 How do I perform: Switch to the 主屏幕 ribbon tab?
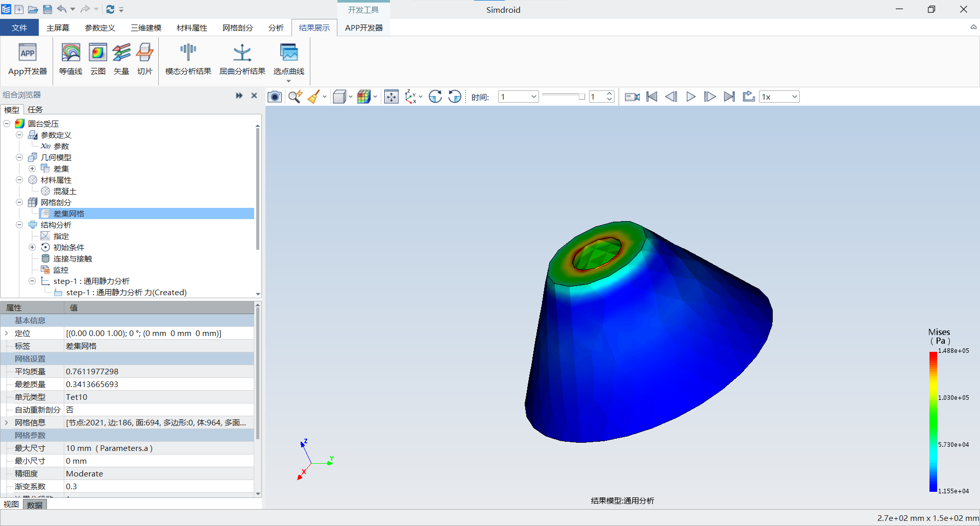click(58, 28)
